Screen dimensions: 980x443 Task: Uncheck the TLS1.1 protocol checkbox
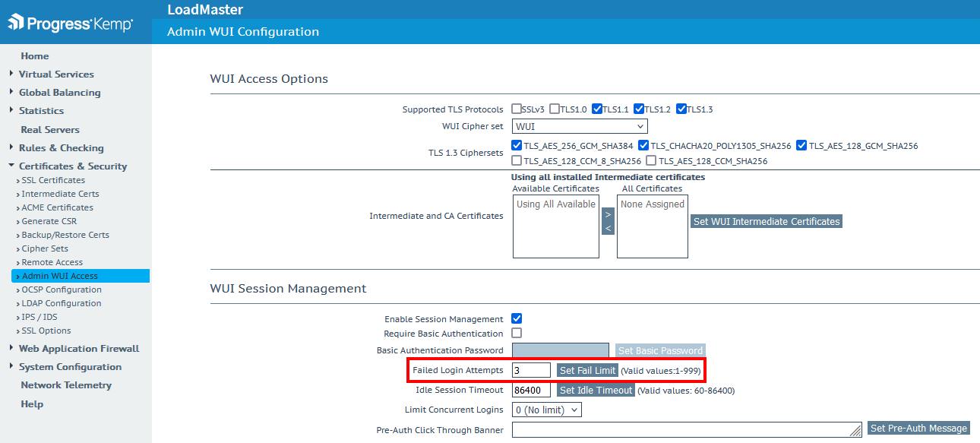click(597, 109)
